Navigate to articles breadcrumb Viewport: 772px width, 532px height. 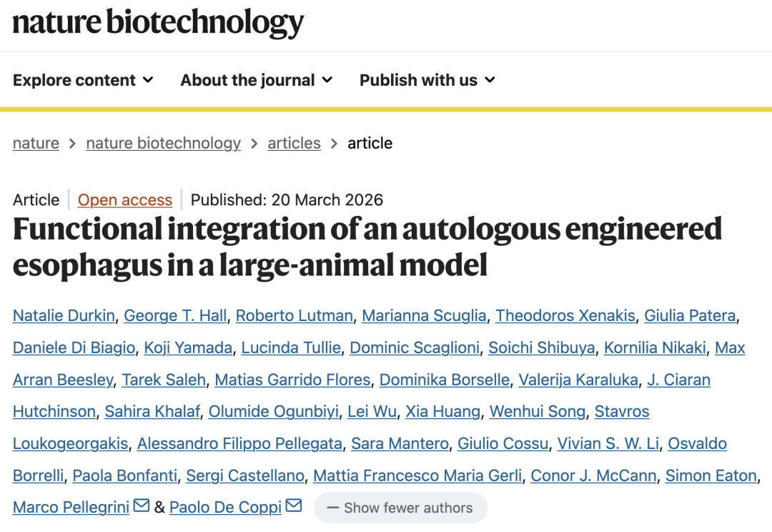(x=294, y=143)
